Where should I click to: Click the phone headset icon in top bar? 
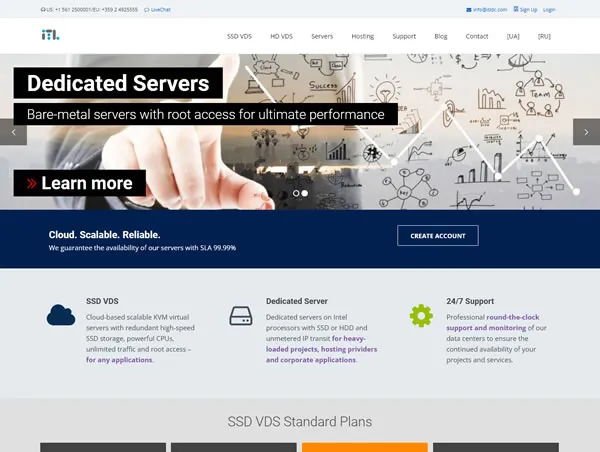(x=43, y=10)
